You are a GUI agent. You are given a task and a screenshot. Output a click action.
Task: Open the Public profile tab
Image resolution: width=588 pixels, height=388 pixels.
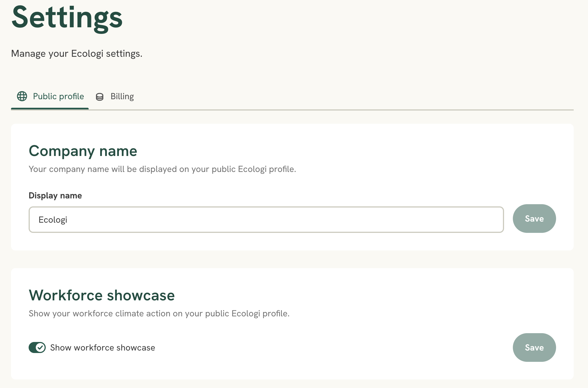pyautogui.click(x=50, y=96)
